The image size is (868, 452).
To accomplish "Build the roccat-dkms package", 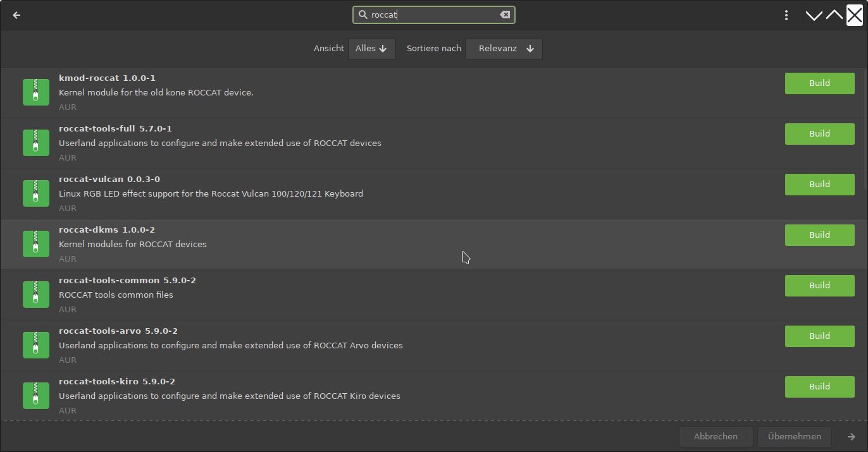I will [x=819, y=235].
